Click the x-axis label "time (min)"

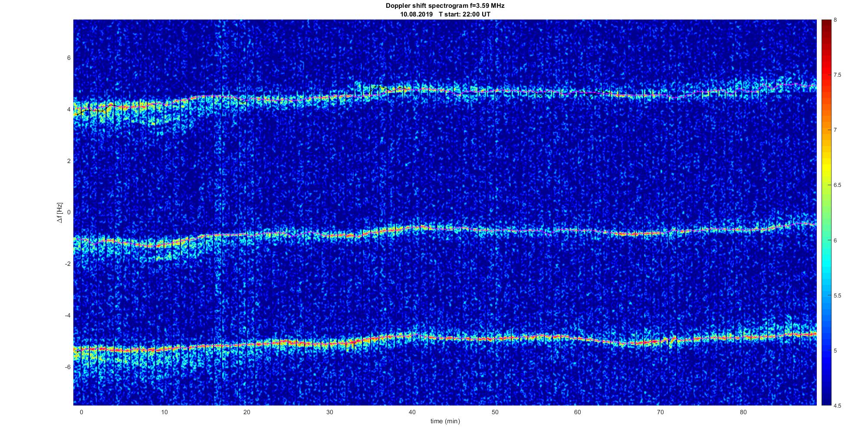click(x=445, y=421)
